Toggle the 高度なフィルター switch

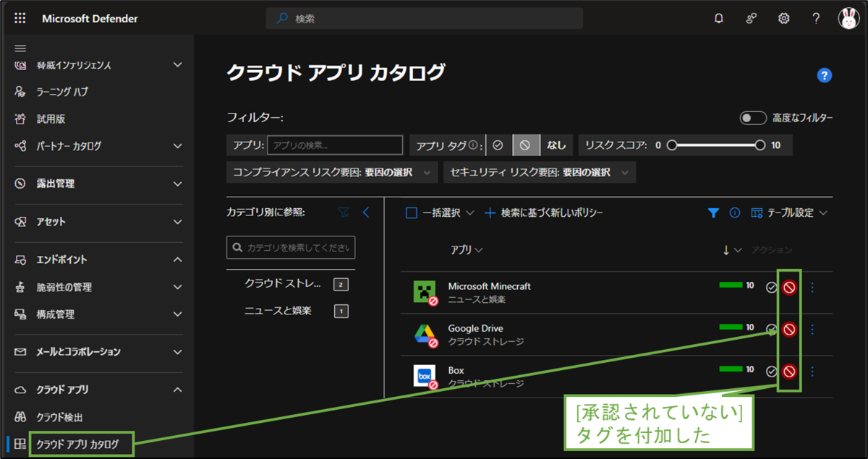click(x=753, y=118)
